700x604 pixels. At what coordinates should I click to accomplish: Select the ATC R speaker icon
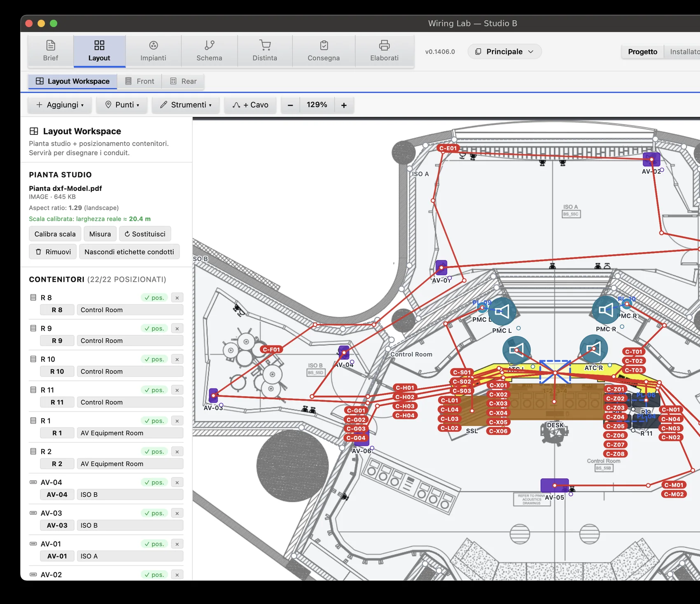point(593,349)
